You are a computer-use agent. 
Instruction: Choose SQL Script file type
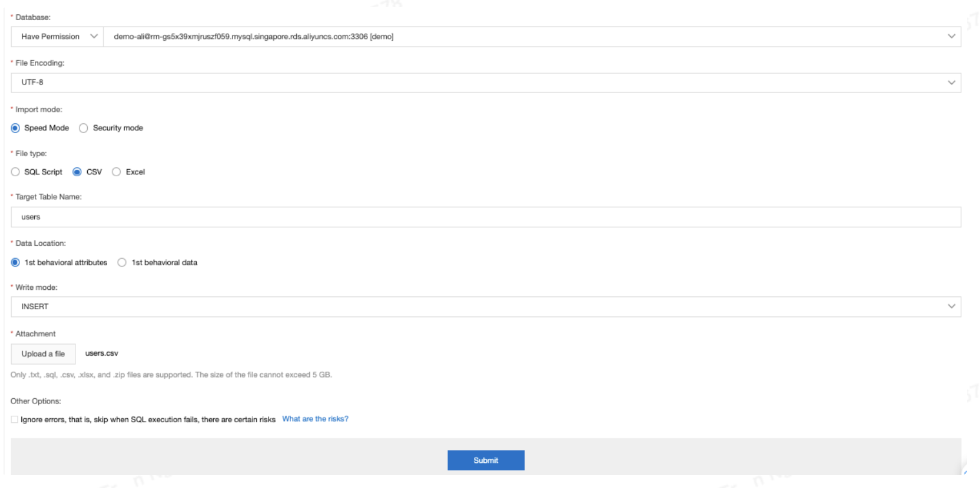(x=15, y=172)
